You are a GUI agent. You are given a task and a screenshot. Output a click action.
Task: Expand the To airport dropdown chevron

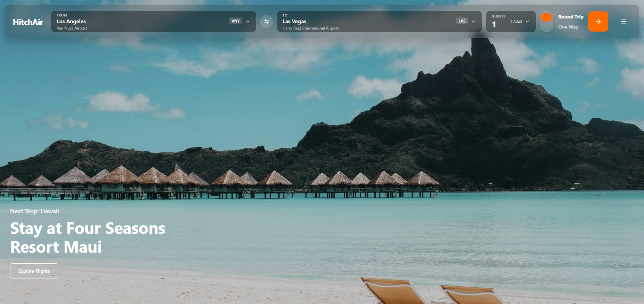[474, 21]
